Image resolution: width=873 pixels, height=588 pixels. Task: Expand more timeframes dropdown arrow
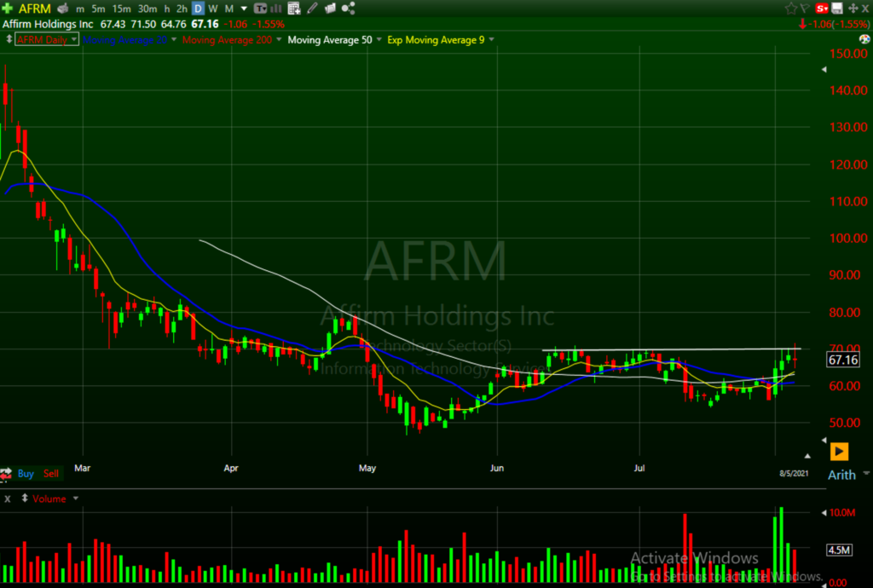pos(244,9)
